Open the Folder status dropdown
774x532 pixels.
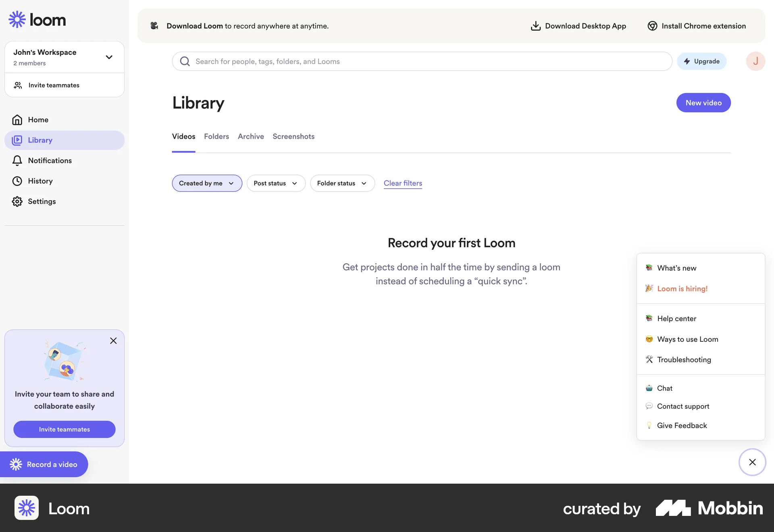coord(342,183)
